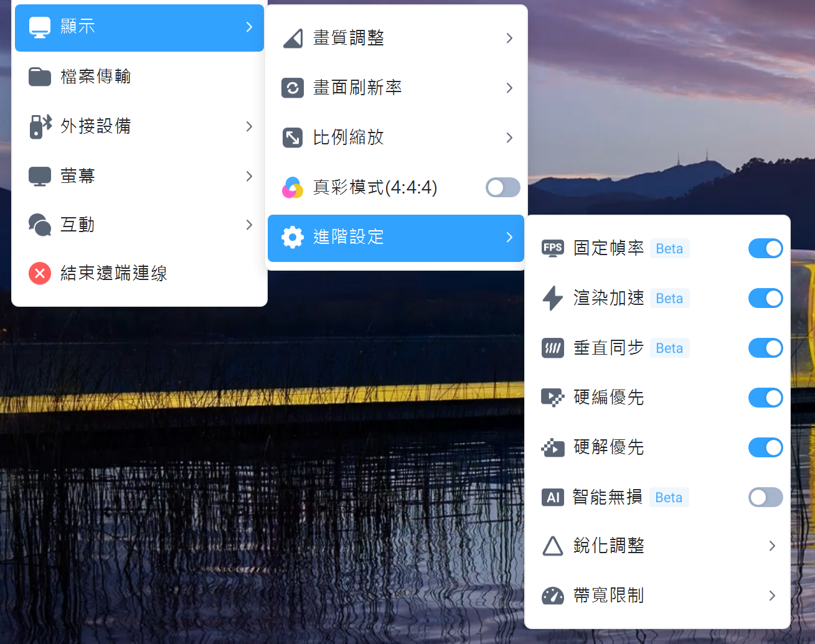815x644 pixels.
Task: Click the red X icon to end remote session
Action: pos(40,273)
